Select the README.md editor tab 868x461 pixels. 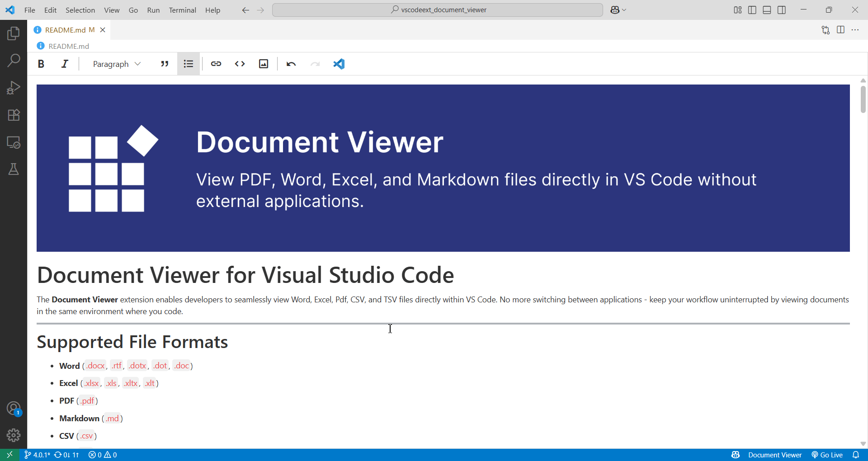[66, 30]
